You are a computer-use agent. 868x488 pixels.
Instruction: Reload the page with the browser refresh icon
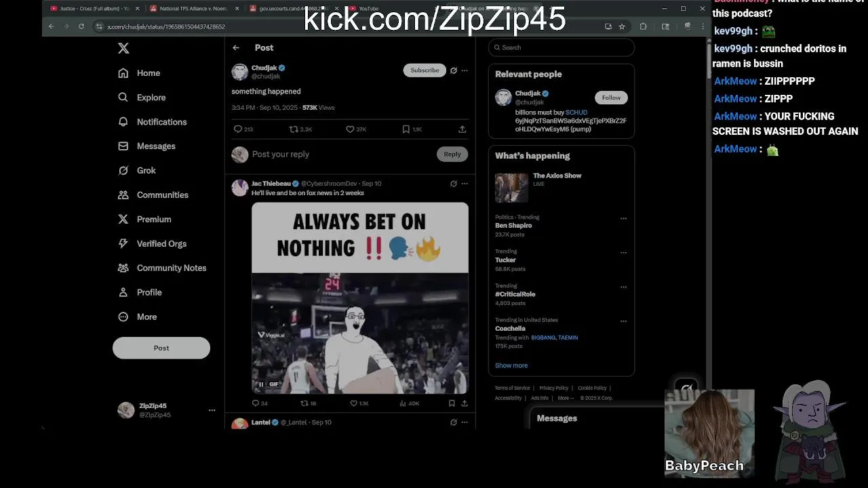coord(81,26)
